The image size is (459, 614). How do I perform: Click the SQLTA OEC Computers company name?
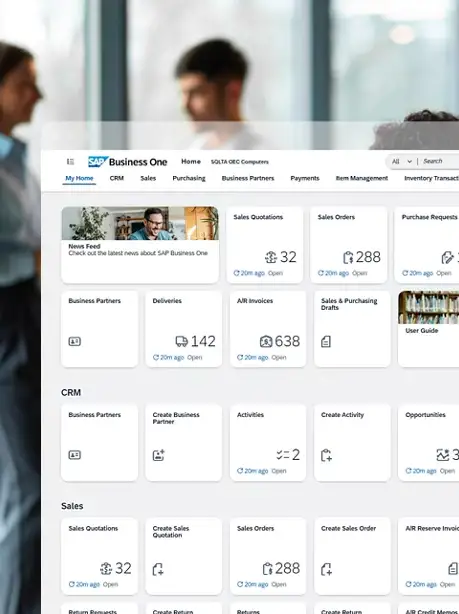(240, 162)
